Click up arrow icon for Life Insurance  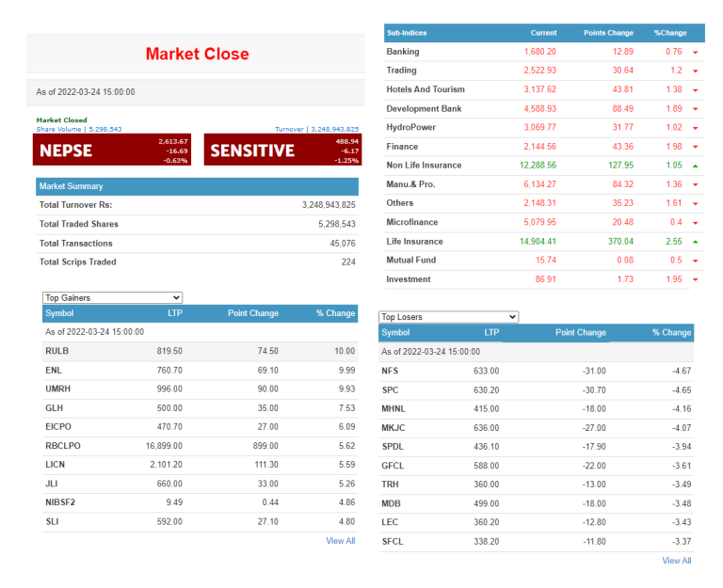click(696, 242)
